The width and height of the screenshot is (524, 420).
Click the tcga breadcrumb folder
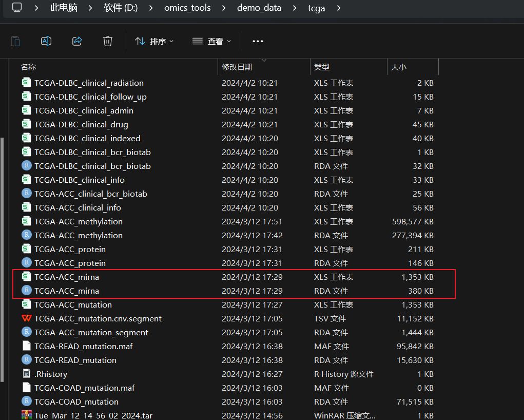[x=316, y=8]
